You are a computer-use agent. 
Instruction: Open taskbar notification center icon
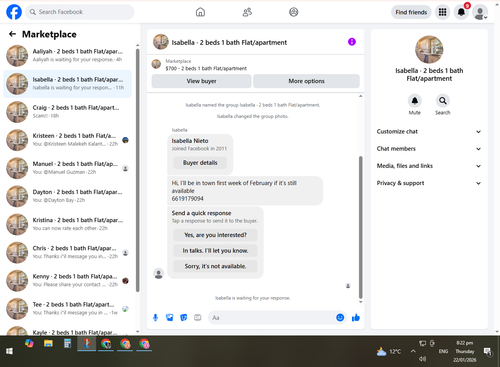pos(488,351)
